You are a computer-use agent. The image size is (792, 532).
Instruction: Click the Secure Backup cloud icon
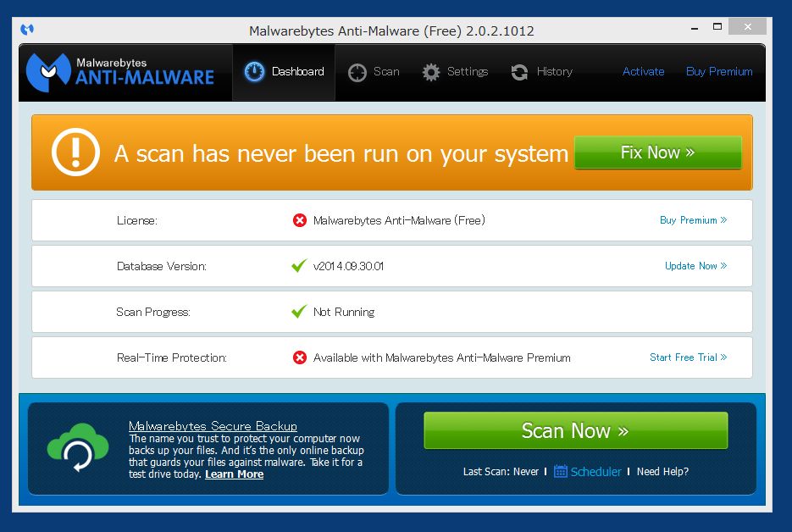pos(78,447)
